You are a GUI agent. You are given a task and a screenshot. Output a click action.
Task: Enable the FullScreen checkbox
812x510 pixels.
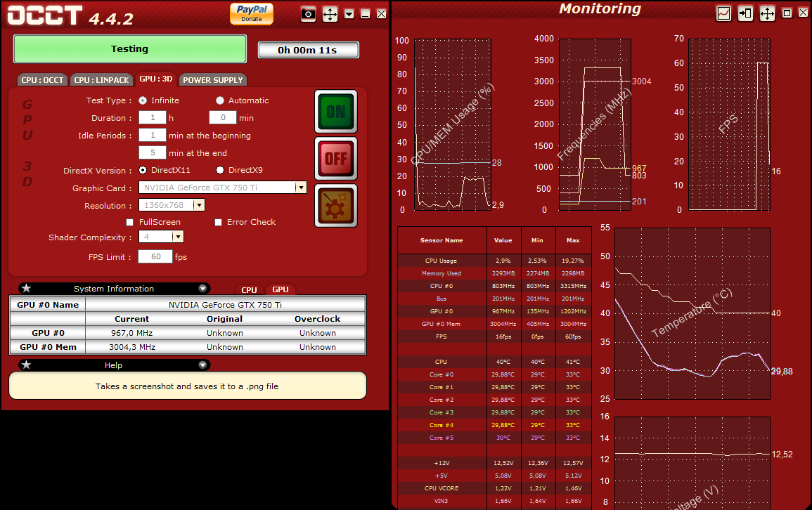pyautogui.click(x=130, y=222)
